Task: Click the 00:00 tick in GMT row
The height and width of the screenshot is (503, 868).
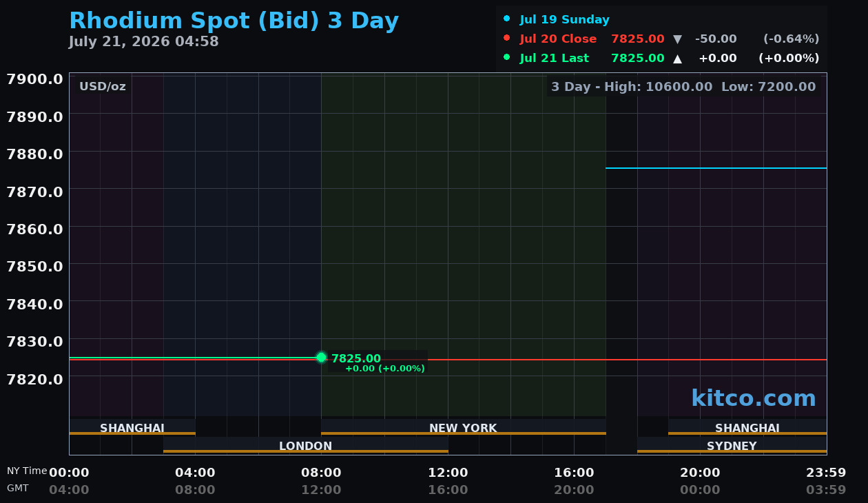Action: tap(700, 490)
